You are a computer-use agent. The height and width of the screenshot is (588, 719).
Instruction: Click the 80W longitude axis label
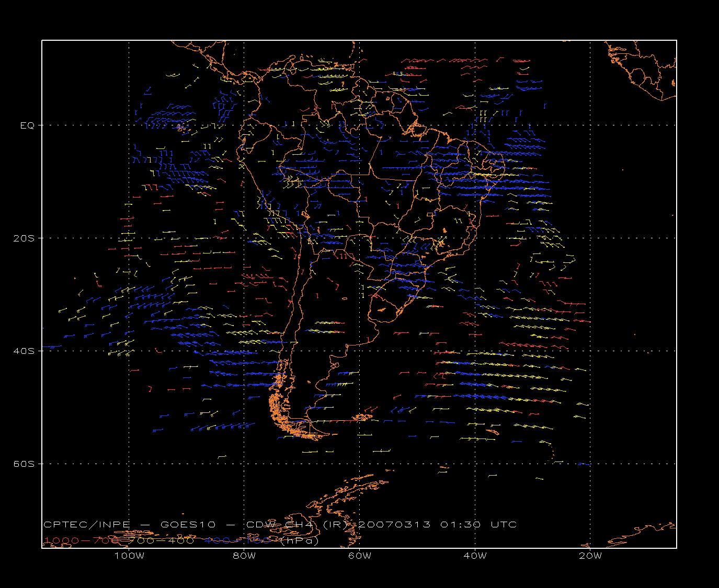pyautogui.click(x=244, y=556)
